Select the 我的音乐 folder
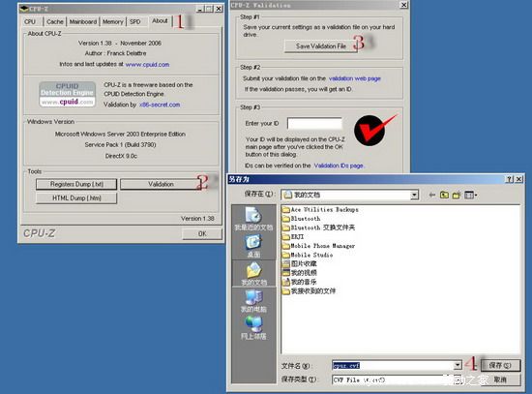The width and height of the screenshot is (532, 394). [300, 282]
